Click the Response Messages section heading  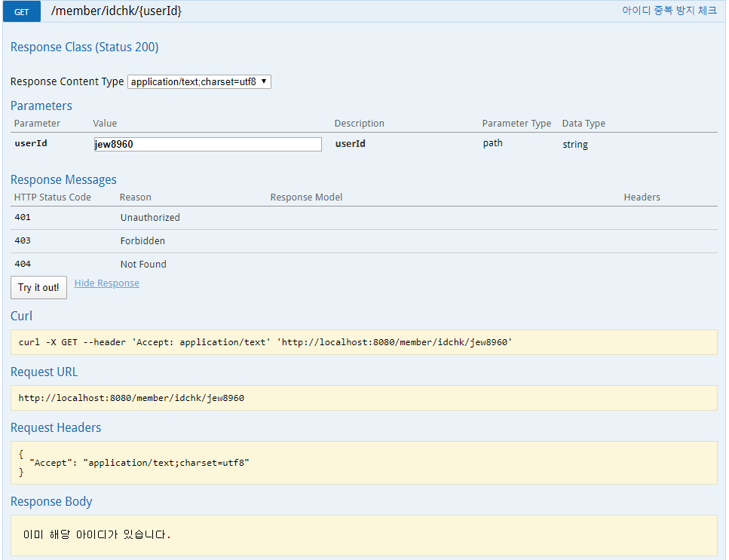tap(63, 180)
